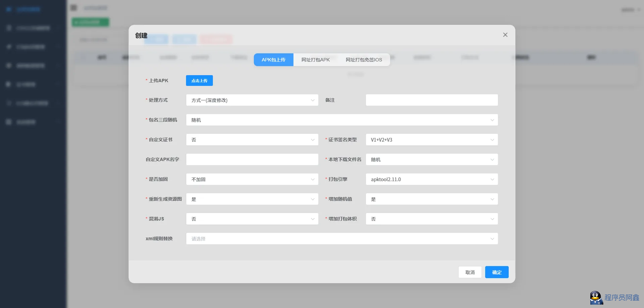
Task: Click the 自定义APK名字 text field
Action: coord(252,159)
